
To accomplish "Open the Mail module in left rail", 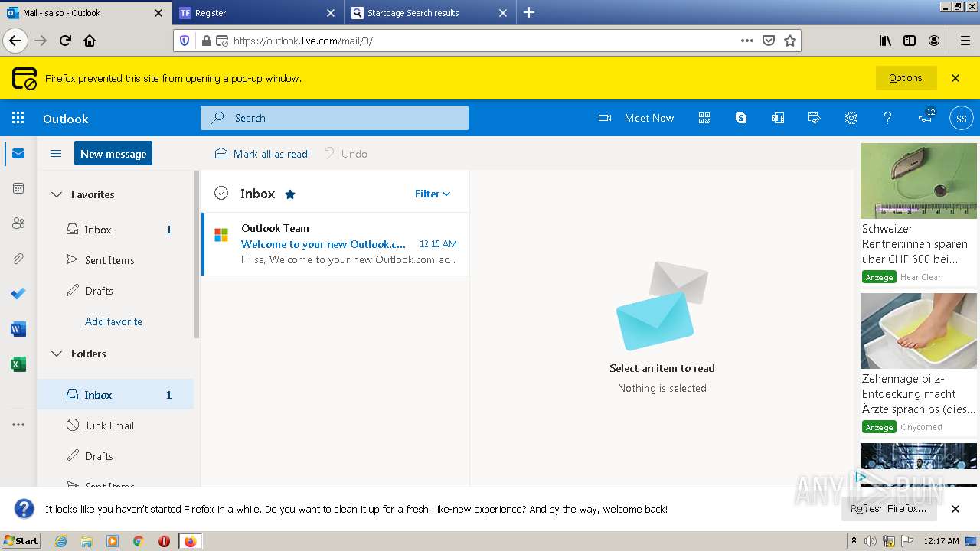I will 18,154.
